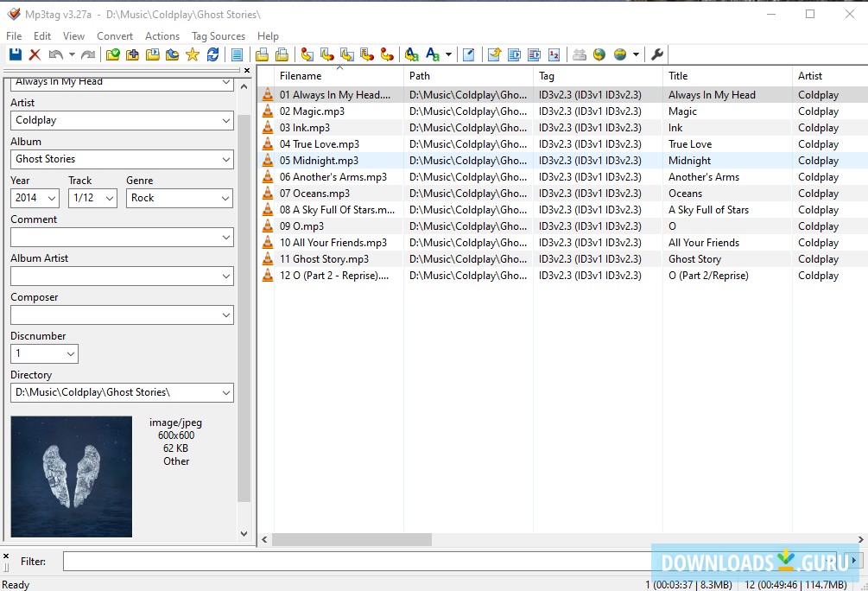Open the Tag Sources menu
The height and width of the screenshot is (591, 868).
(x=218, y=35)
